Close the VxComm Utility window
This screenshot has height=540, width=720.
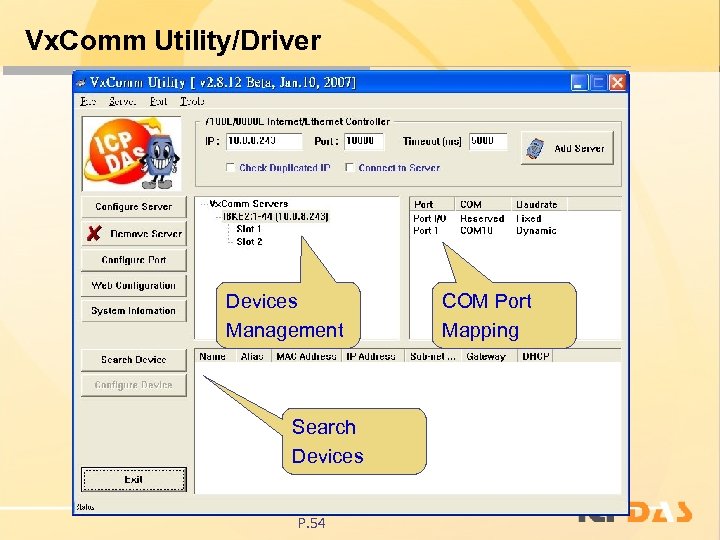pyautogui.click(x=617, y=83)
